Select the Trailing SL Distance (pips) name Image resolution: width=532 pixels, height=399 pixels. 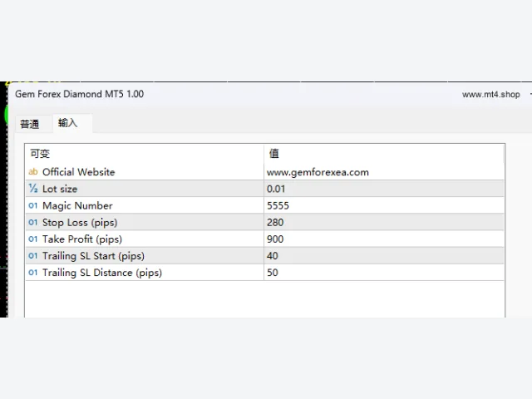(102, 273)
